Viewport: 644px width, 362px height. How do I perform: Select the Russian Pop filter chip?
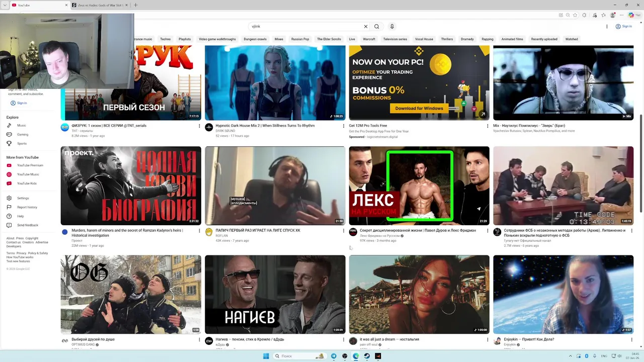pyautogui.click(x=300, y=39)
